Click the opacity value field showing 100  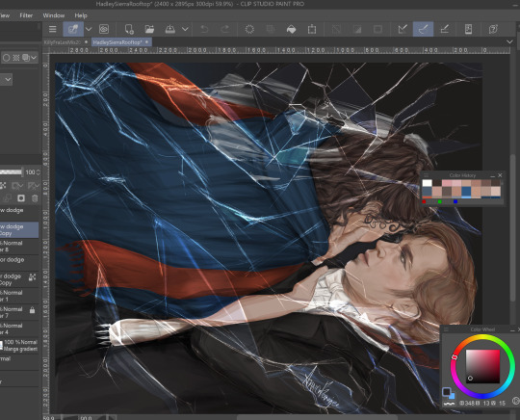coord(30,172)
